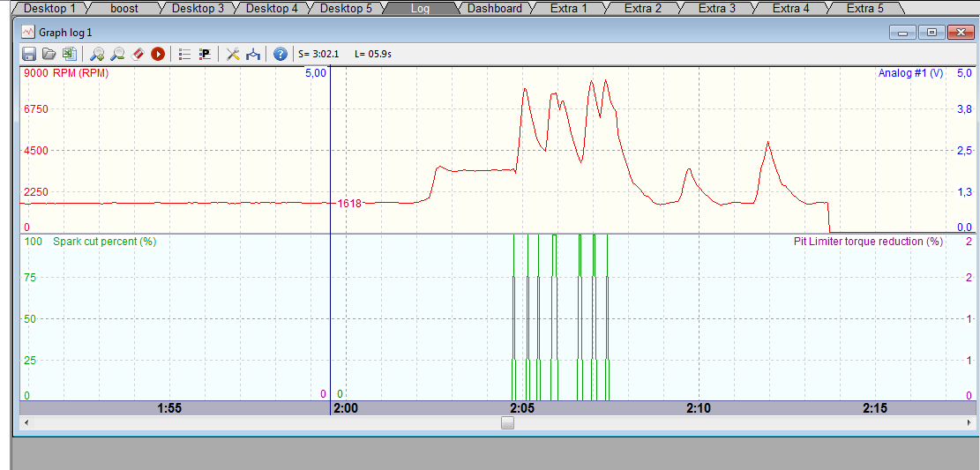Open a log file with folder icon

(49, 54)
